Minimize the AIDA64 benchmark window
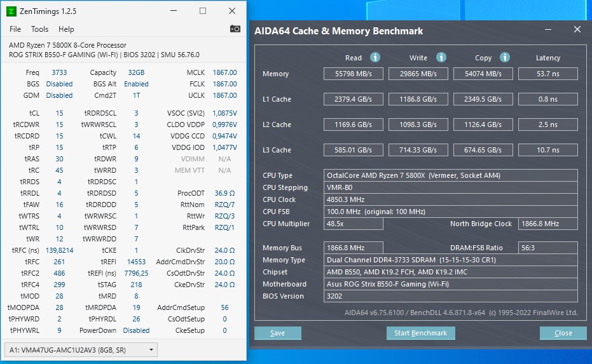This screenshot has height=364, width=592. pyautogui.click(x=548, y=29)
